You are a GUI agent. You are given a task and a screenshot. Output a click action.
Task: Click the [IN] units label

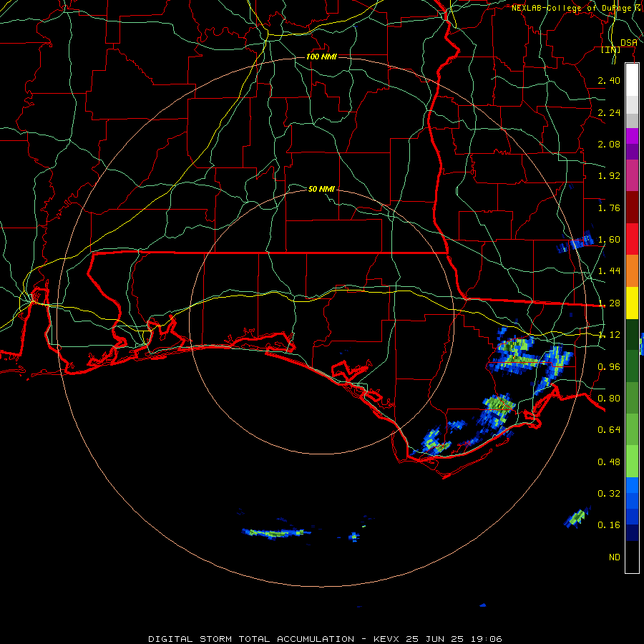click(610, 49)
